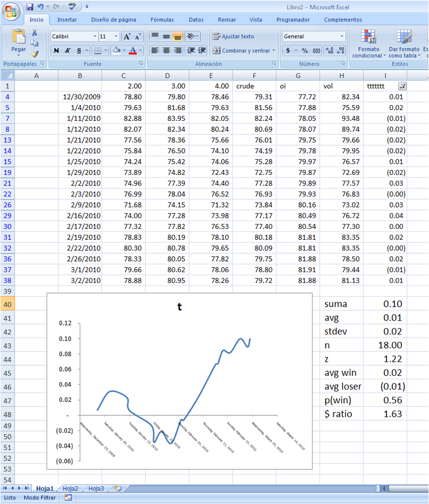
Task: Open the Hoja2 worksheet tab
Action: point(70,488)
